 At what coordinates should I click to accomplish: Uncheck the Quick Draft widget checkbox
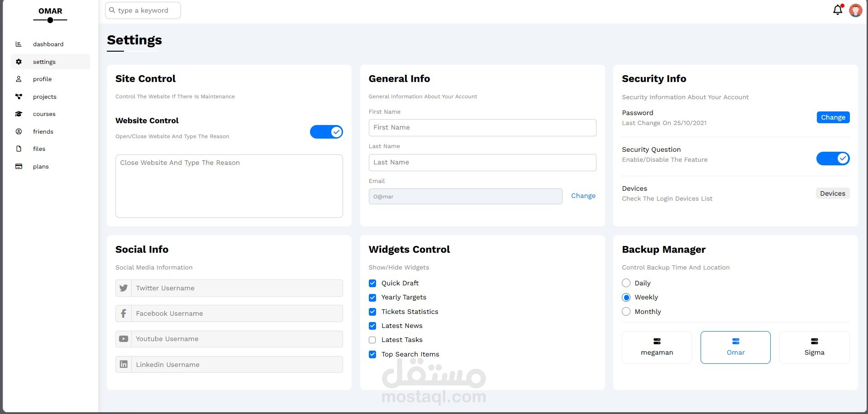372,283
